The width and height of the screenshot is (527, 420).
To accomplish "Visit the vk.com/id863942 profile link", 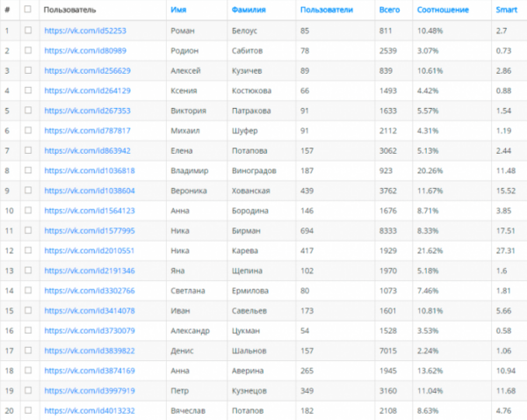I will tap(87, 150).
